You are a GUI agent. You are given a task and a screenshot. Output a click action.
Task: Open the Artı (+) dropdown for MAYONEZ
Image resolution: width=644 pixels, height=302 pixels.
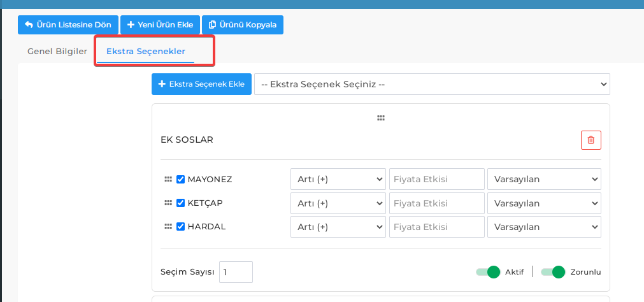click(x=338, y=179)
